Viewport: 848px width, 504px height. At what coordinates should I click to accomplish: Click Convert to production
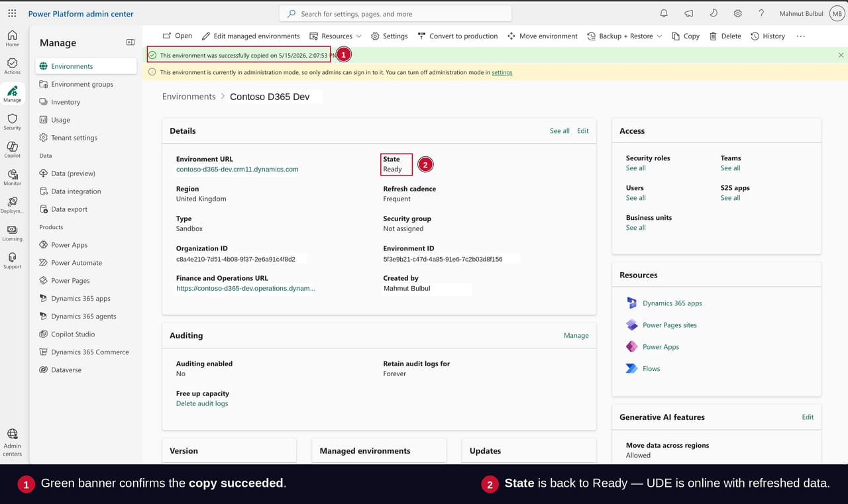tap(457, 36)
